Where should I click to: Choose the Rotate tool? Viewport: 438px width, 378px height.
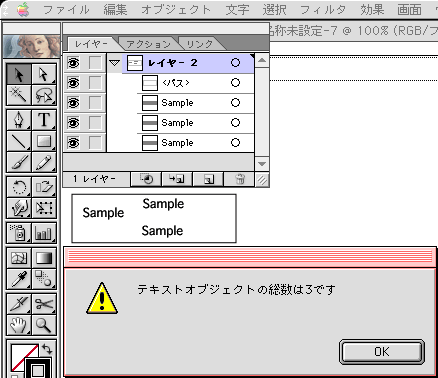[x=19, y=187]
